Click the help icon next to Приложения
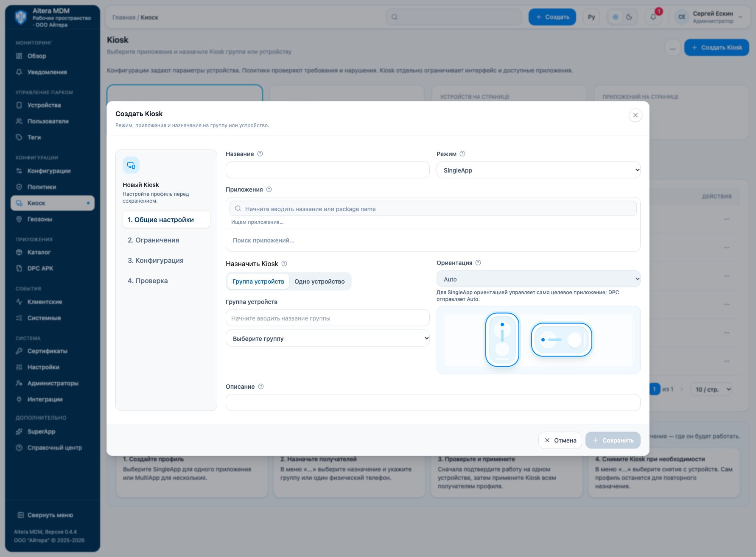756x557 pixels. coord(269,189)
